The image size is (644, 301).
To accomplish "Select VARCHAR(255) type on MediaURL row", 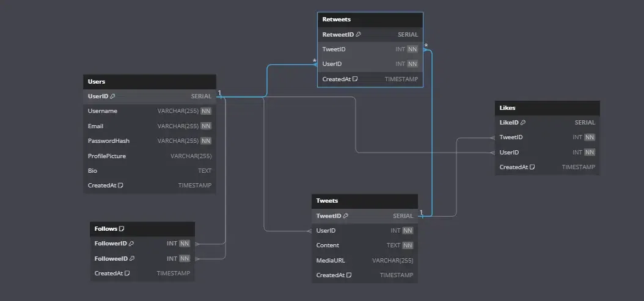I will pyautogui.click(x=393, y=260).
